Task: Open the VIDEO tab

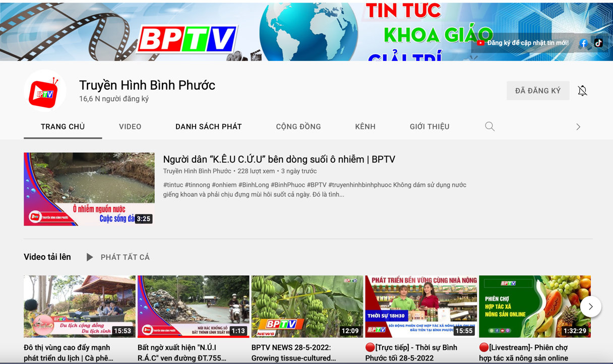Action: click(130, 126)
